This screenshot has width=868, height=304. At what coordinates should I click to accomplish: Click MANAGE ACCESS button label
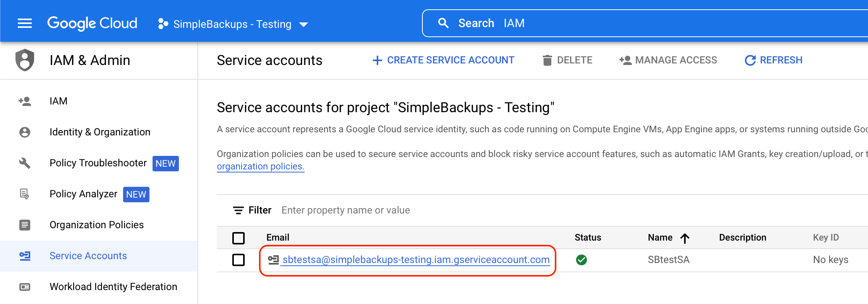click(x=676, y=60)
